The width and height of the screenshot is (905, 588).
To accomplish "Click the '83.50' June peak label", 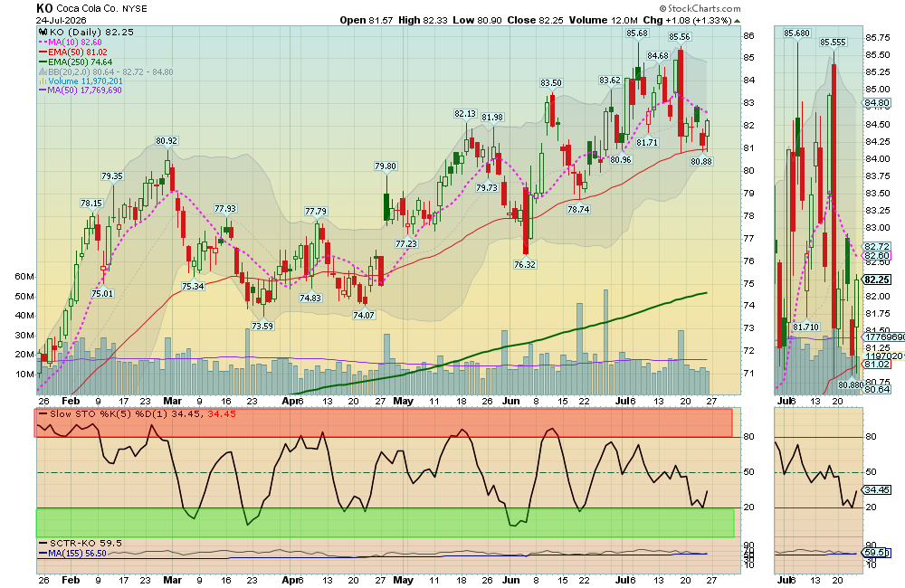I will [551, 83].
